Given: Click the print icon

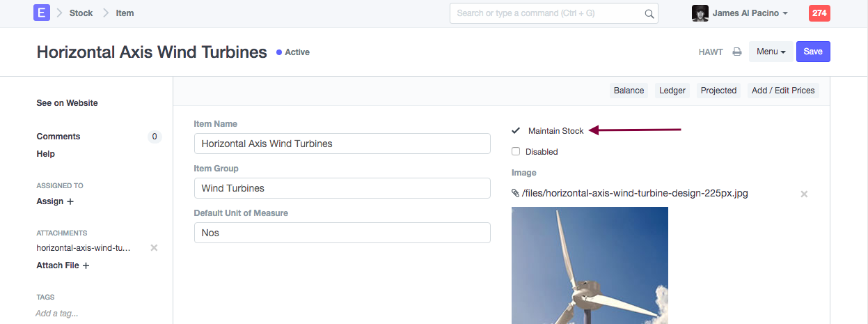Looking at the screenshot, I should [736, 52].
